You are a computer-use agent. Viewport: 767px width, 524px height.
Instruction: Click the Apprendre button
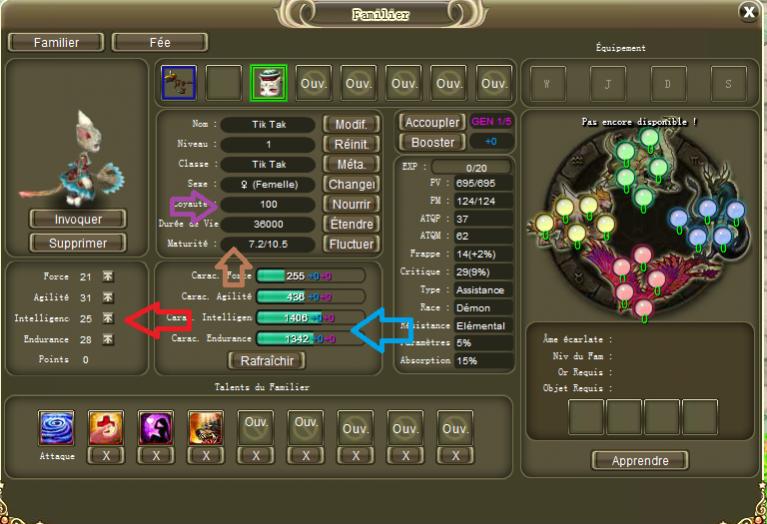pyautogui.click(x=640, y=460)
